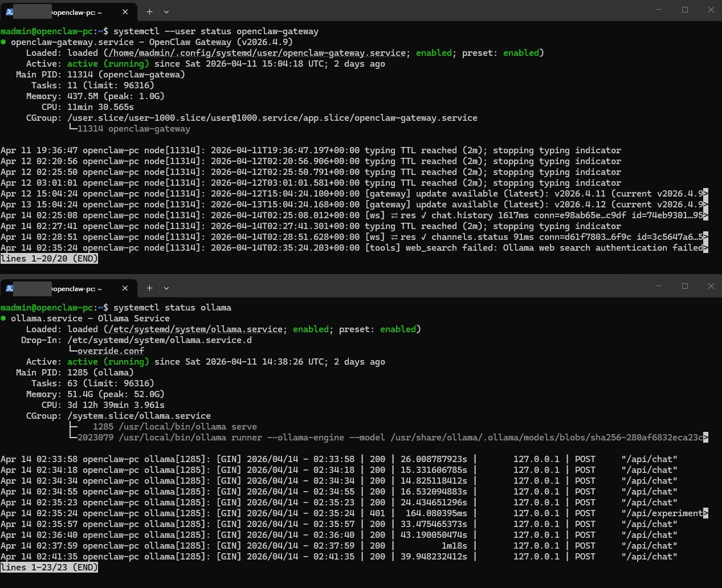722x588 pixels.
Task: Close the openclaw-pc tab in the bottom window
Action: (124, 288)
